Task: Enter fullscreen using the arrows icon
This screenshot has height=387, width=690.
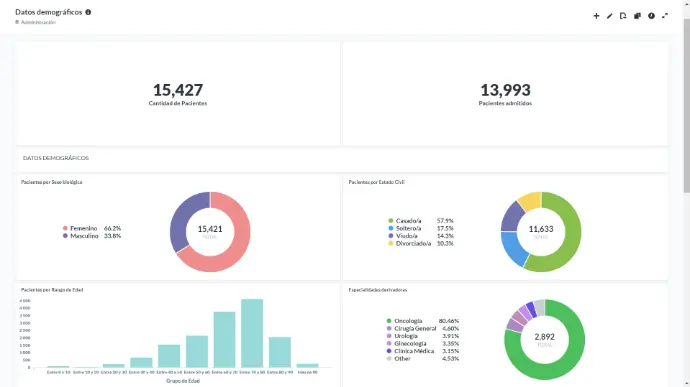Action: pyautogui.click(x=665, y=16)
